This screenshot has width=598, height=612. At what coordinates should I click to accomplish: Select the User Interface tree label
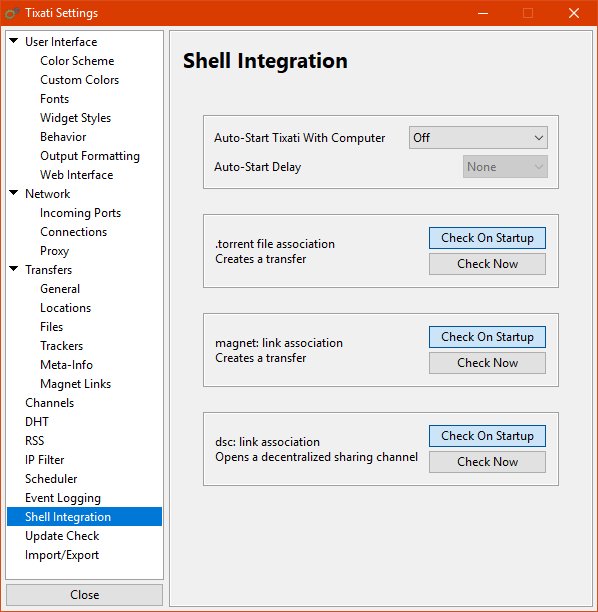pos(61,42)
